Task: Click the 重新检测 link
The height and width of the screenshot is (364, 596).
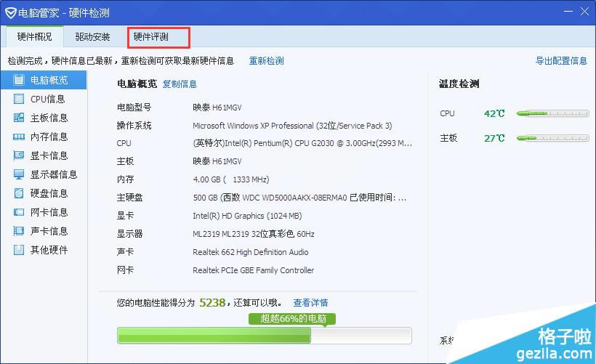Action: click(x=266, y=61)
